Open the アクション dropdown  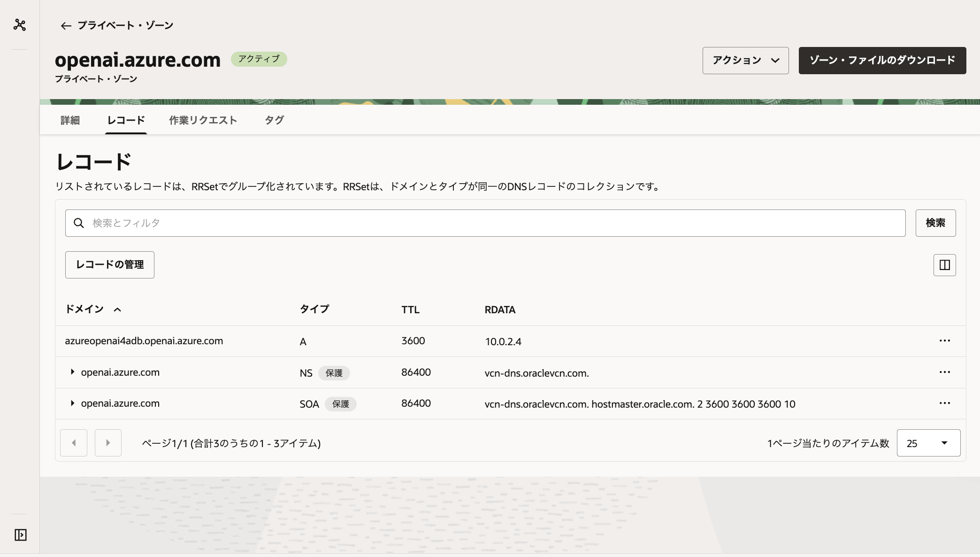pyautogui.click(x=745, y=60)
